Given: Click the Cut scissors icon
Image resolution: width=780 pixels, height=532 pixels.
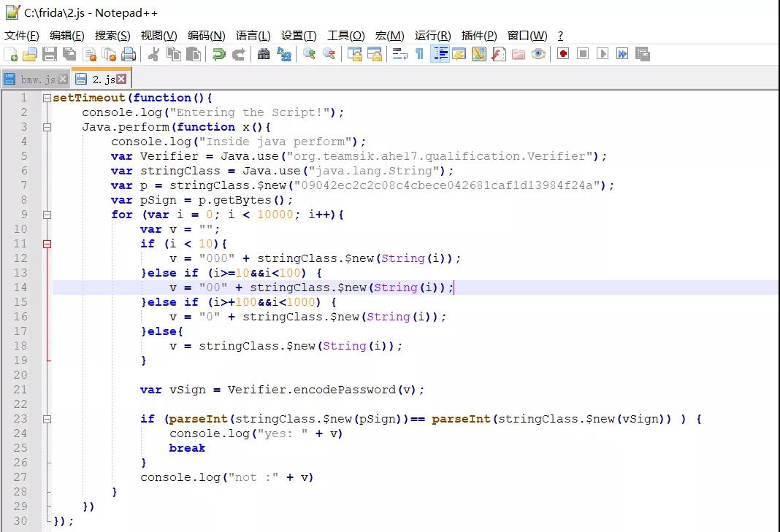Looking at the screenshot, I should click(153, 54).
